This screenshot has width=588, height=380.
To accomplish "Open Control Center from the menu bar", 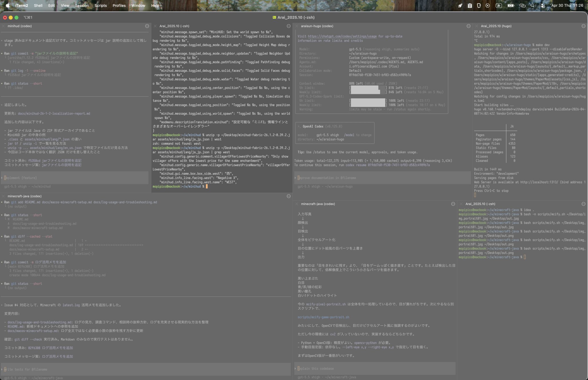I will (543, 5).
